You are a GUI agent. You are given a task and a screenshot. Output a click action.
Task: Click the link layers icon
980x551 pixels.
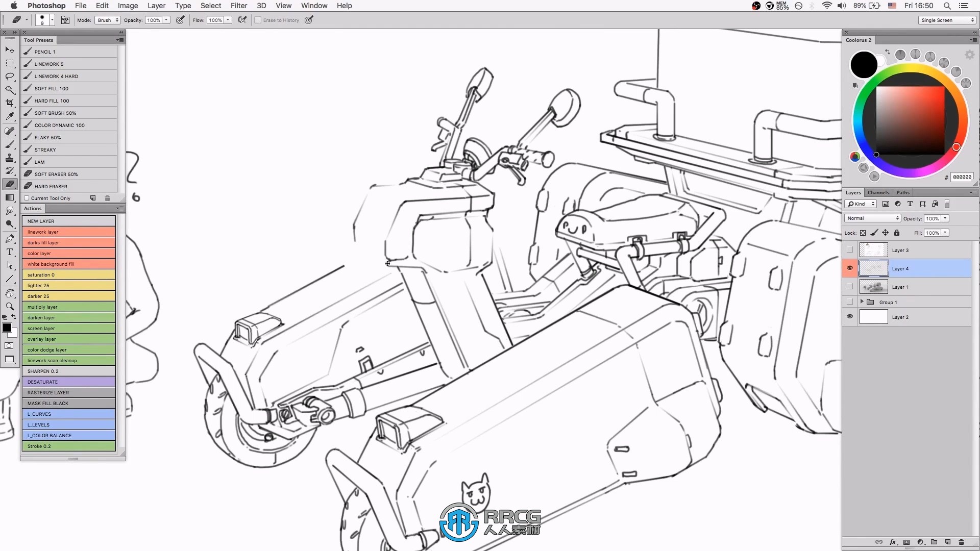[879, 542]
